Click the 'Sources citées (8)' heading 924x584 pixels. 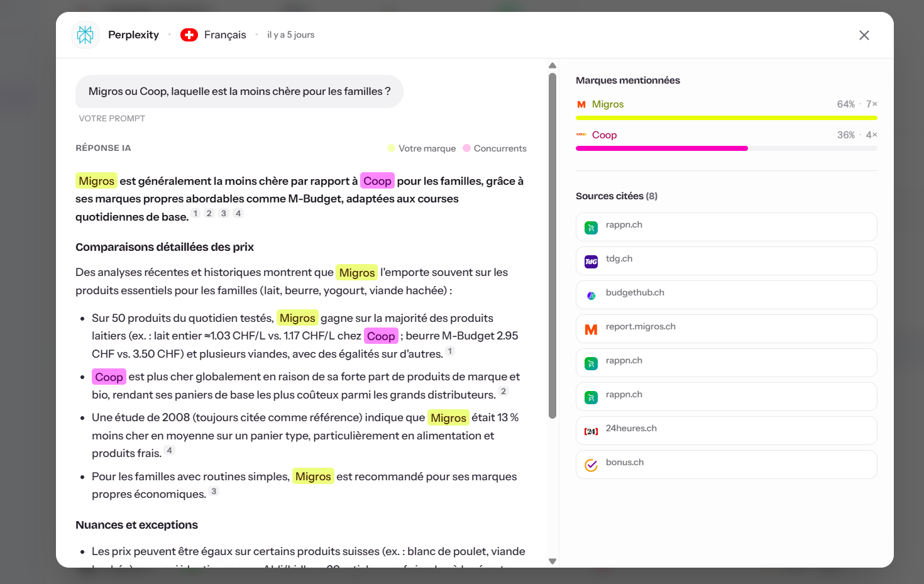click(617, 196)
